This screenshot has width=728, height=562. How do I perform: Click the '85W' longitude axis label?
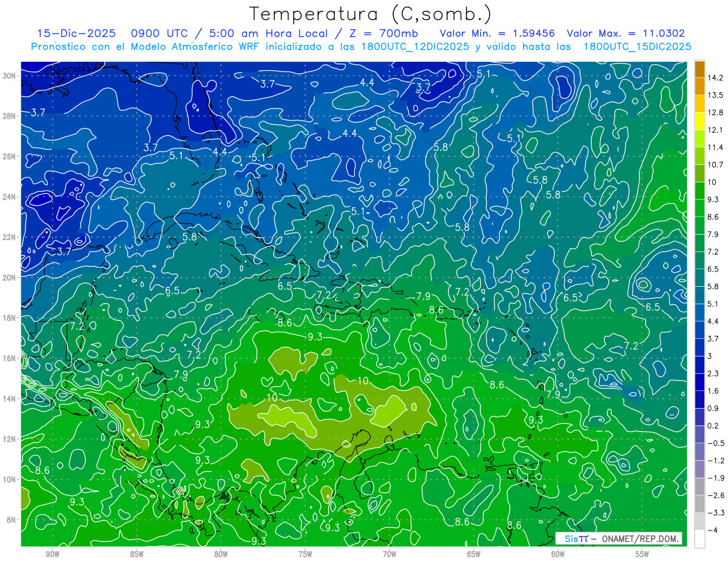[x=136, y=554]
